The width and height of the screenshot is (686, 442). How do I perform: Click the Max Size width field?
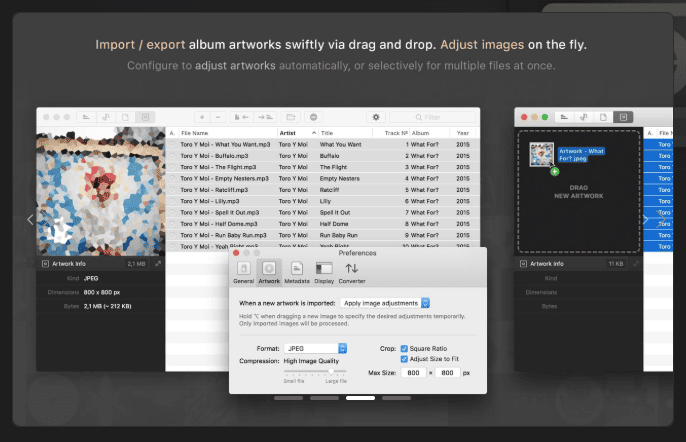(x=413, y=373)
